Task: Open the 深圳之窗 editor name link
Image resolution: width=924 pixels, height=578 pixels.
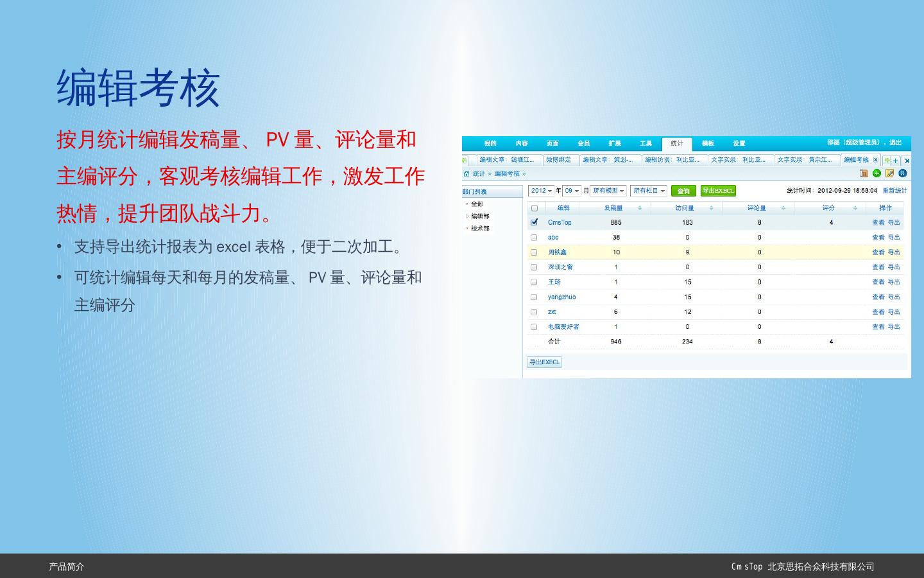Action: point(560,267)
